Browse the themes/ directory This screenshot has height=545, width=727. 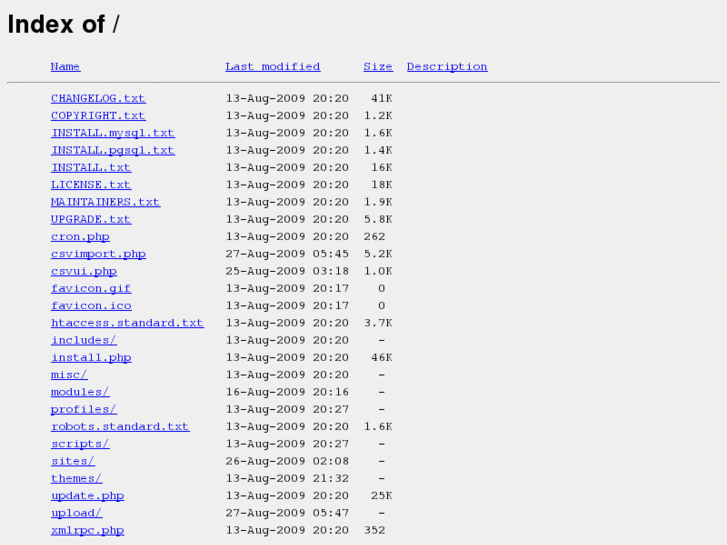(x=77, y=479)
